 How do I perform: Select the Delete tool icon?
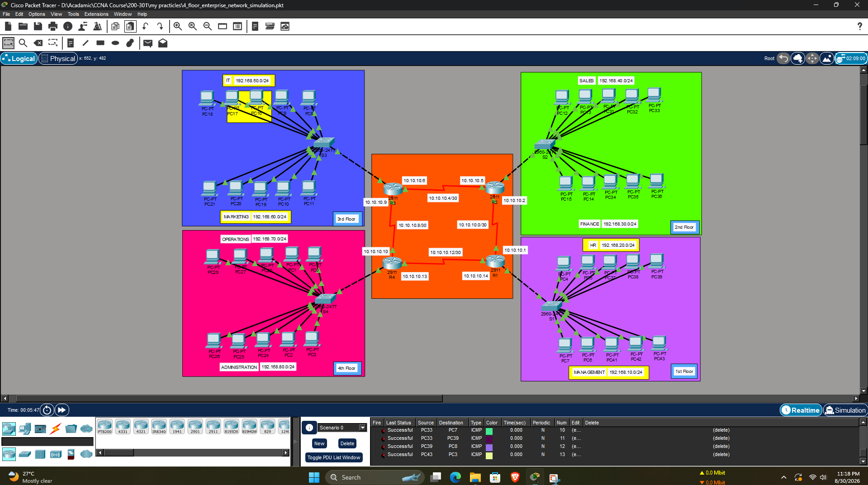[x=38, y=43]
